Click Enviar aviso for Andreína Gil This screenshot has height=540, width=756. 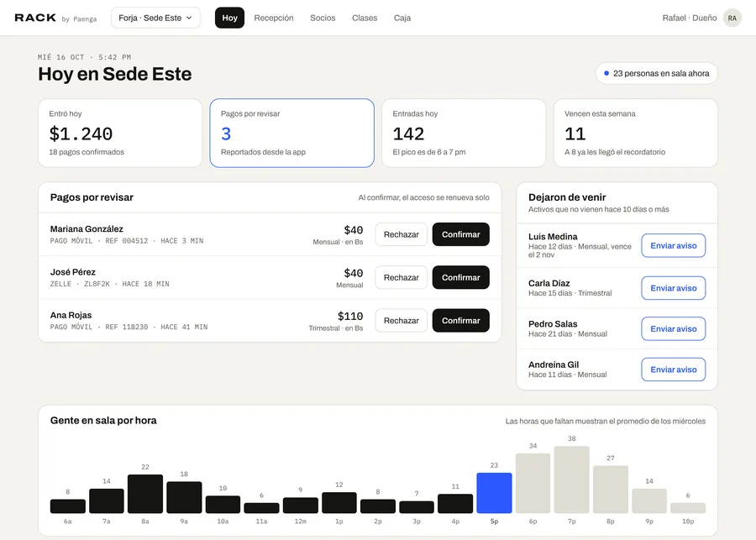[673, 370]
